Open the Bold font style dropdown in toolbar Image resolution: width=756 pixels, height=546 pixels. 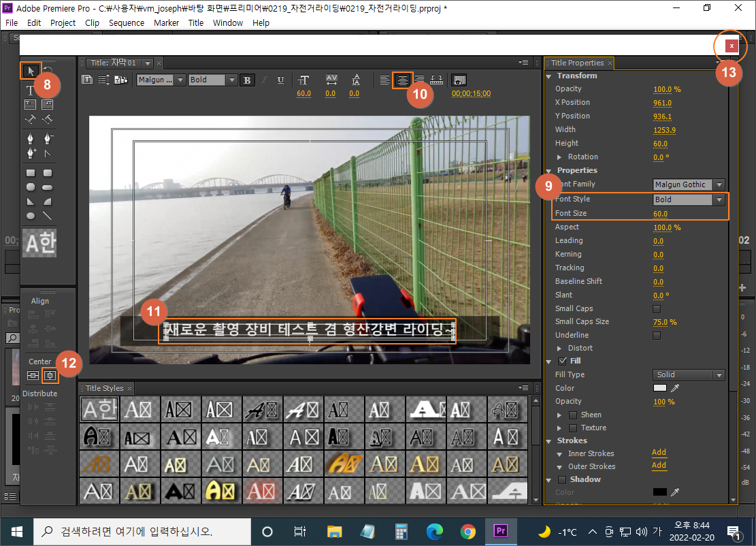[232, 80]
